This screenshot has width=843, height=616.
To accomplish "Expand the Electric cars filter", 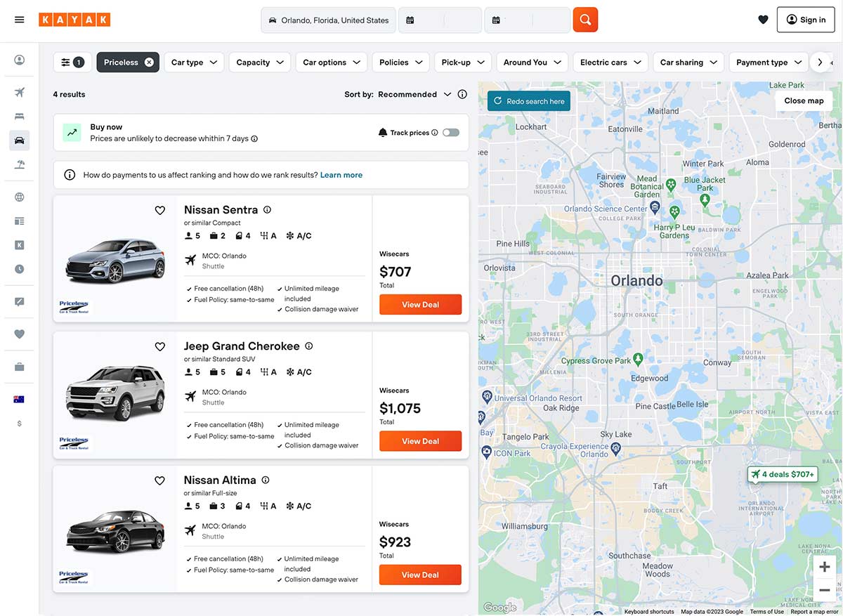I will coord(610,63).
